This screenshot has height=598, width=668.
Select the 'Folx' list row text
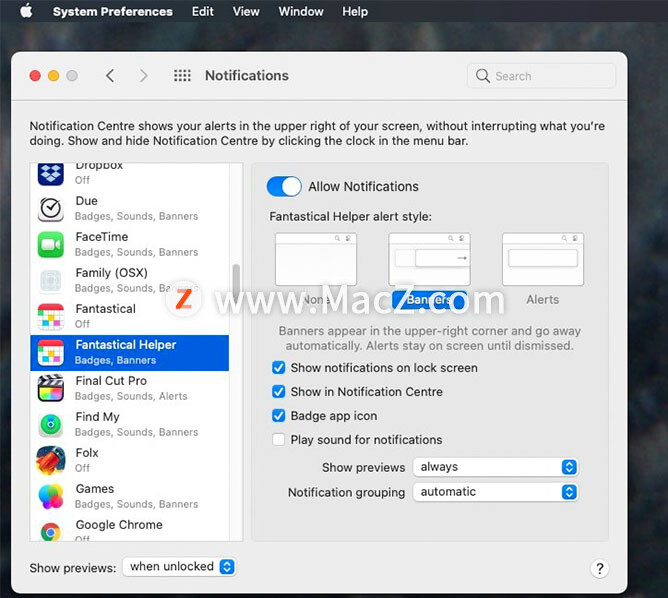click(x=87, y=453)
